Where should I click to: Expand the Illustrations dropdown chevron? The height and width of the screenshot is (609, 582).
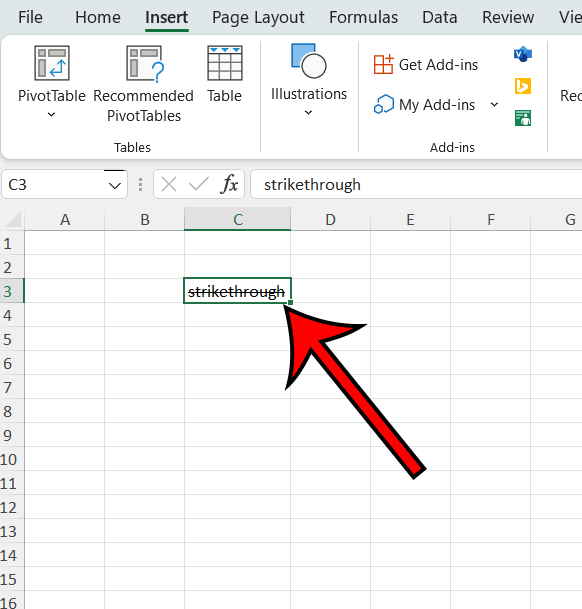pos(308,113)
